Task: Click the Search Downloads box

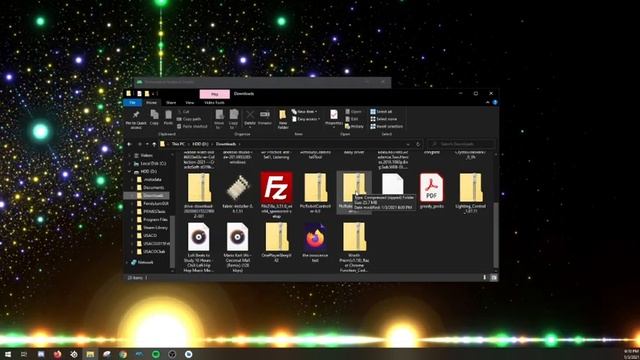Action: click(461, 144)
